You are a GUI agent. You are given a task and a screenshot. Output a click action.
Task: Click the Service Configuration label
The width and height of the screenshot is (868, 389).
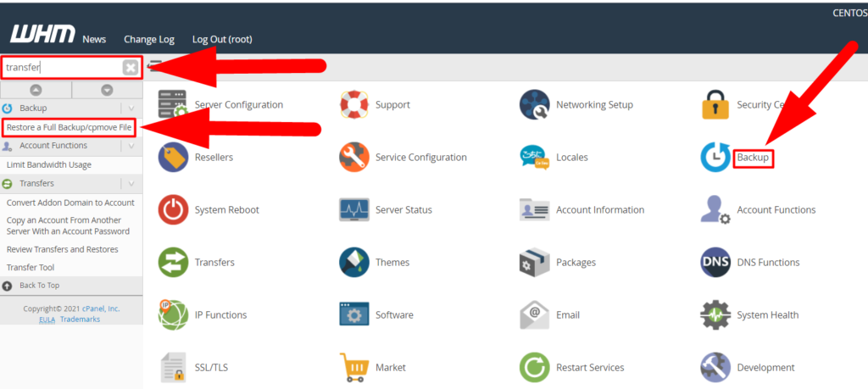(x=421, y=157)
